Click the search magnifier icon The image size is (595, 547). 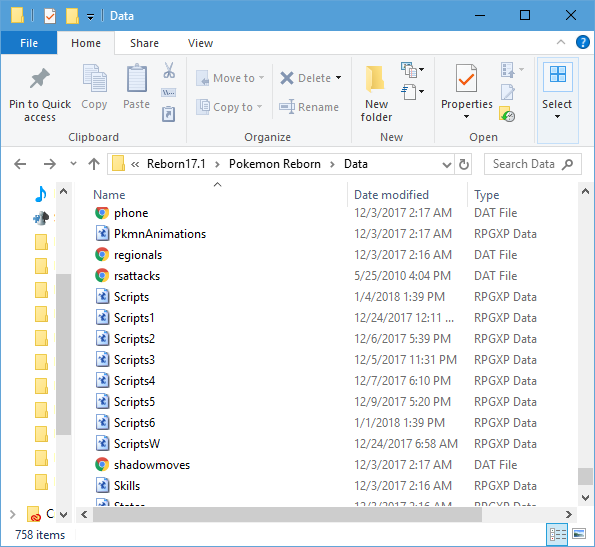568,164
